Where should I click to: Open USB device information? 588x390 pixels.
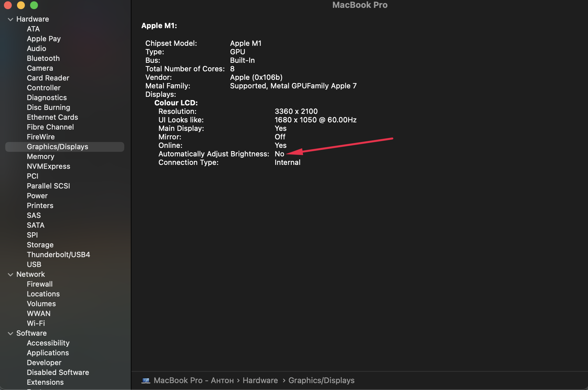34,264
